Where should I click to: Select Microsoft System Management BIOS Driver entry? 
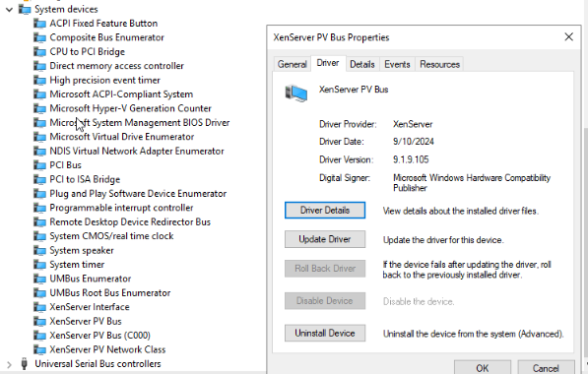140,123
